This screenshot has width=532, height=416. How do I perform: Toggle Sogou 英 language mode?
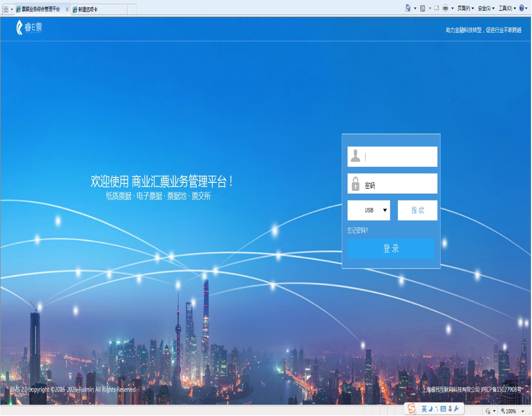click(424, 409)
